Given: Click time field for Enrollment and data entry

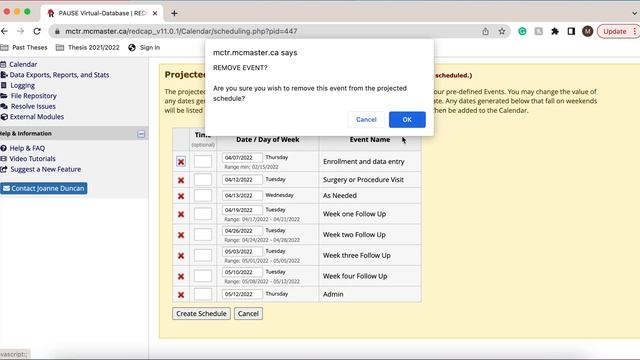Looking at the screenshot, I should [x=203, y=161].
